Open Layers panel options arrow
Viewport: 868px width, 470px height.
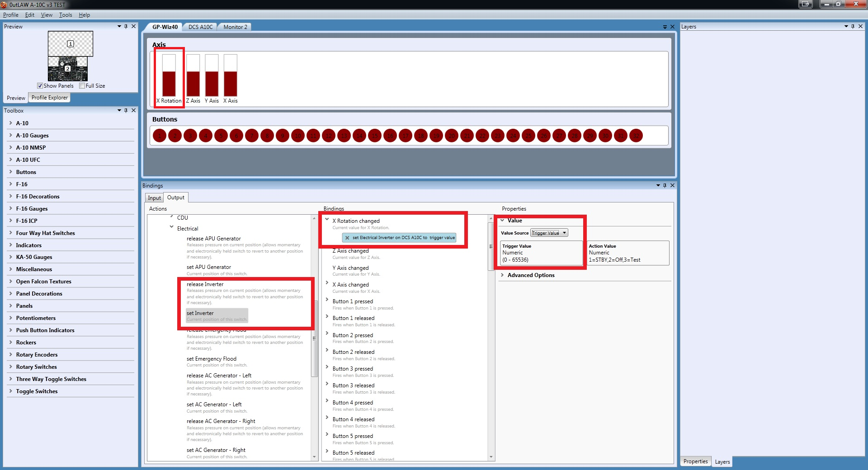846,26
